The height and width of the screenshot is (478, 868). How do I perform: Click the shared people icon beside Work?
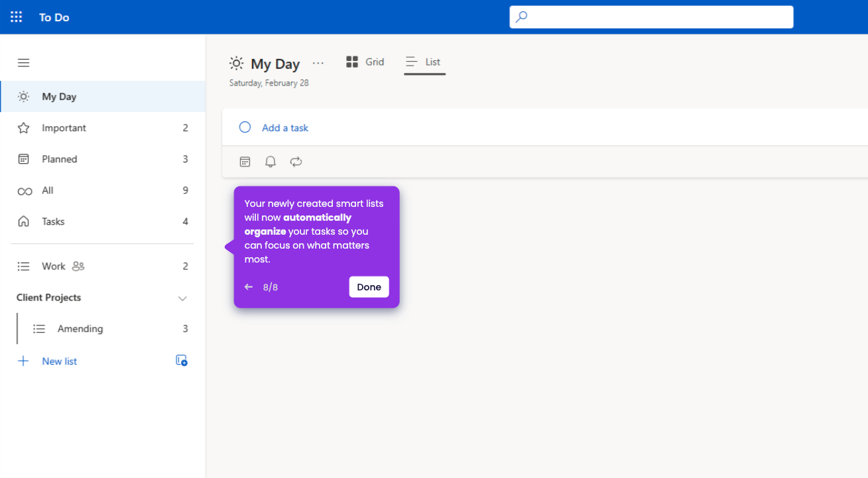tap(78, 267)
